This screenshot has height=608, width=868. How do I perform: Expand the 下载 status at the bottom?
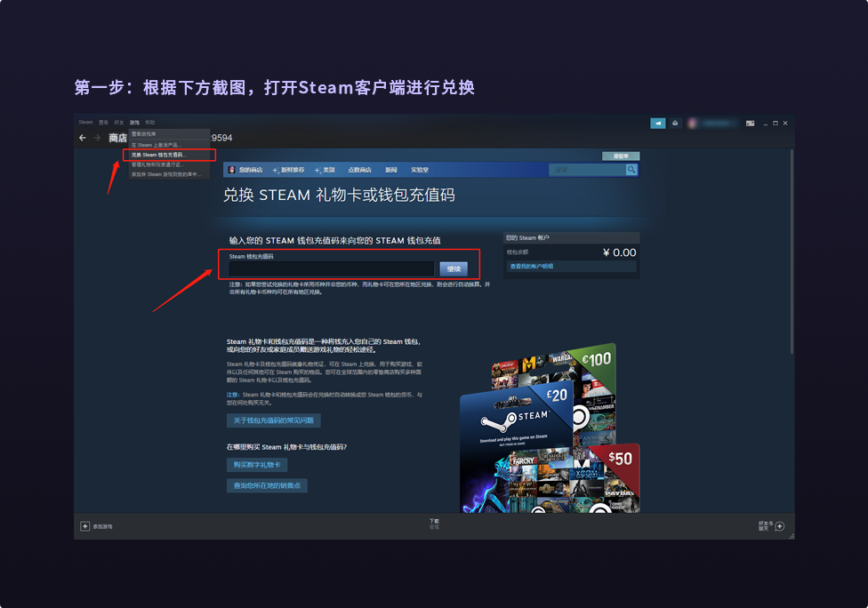[x=434, y=524]
